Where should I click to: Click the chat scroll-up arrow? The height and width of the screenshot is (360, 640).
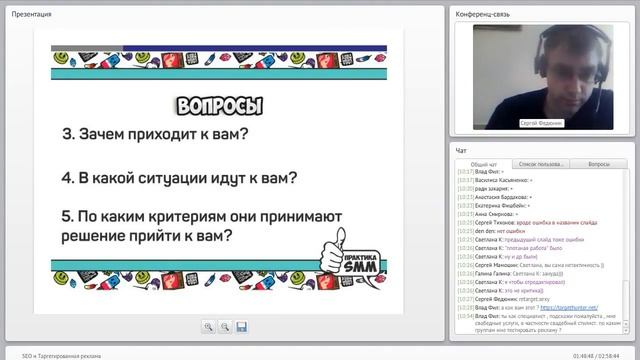(627, 324)
